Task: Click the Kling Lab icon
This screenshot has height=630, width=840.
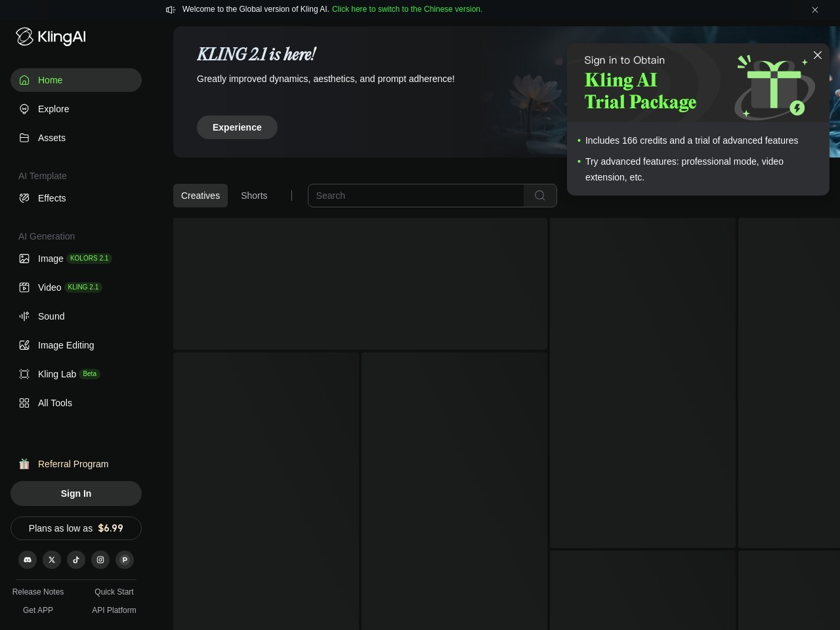Action: click(x=24, y=374)
